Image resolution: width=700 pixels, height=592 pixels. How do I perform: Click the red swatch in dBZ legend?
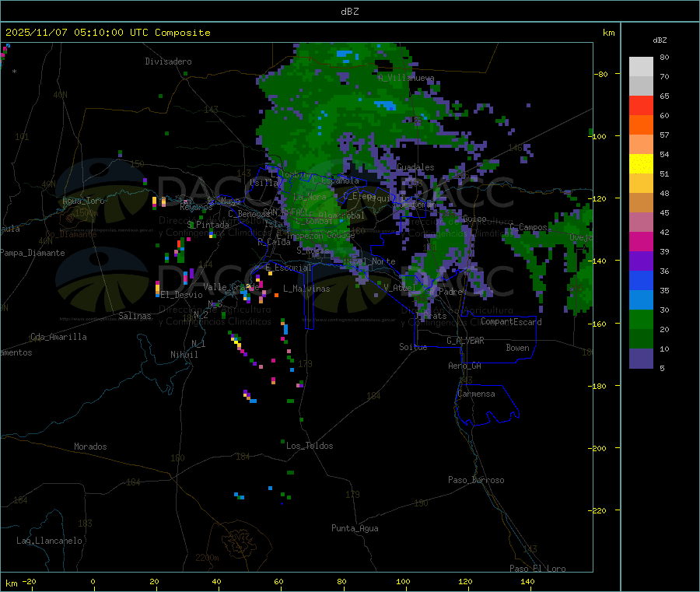(x=641, y=105)
